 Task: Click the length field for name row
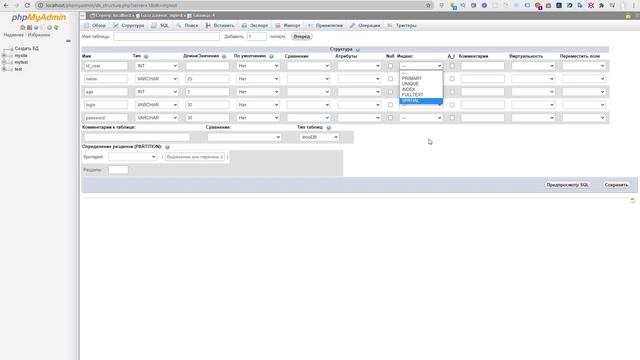tap(207, 79)
